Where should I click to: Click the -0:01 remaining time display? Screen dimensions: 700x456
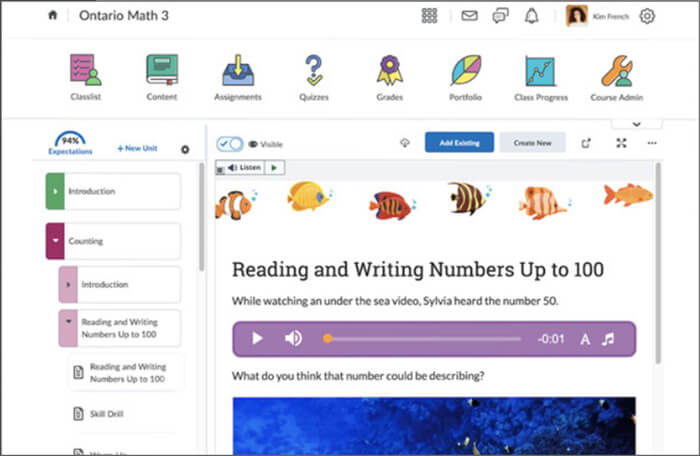coord(551,339)
